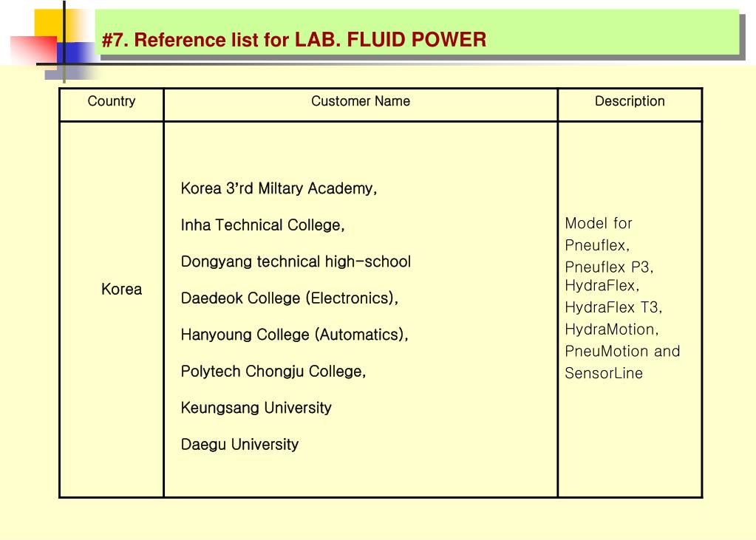
Task: Select the 'Description' column header
Action: 630,101
